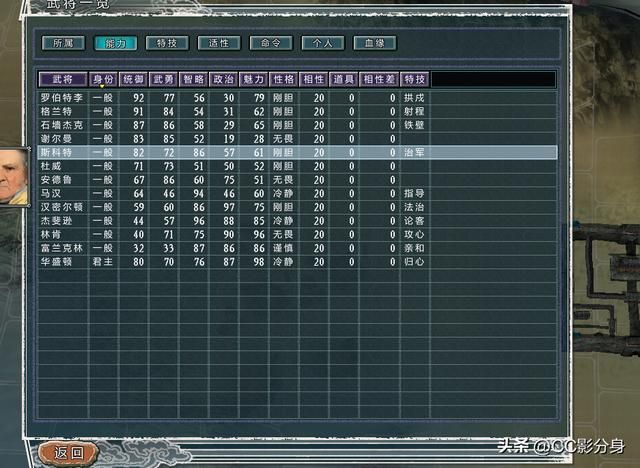Select officer 安德鲁
The width and height of the screenshot is (640, 468).
(297, 180)
